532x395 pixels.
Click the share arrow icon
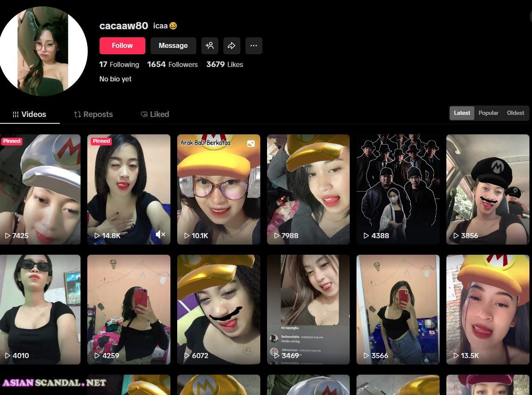click(x=232, y=46)
